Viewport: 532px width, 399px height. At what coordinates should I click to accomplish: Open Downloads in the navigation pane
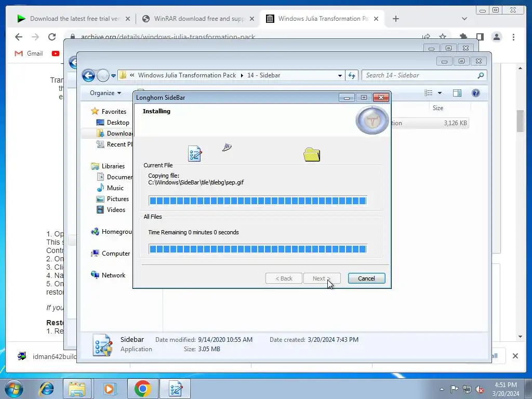tap(114, 134)
